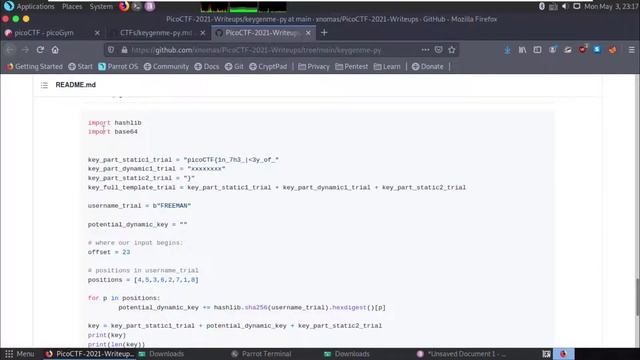Click the code line 'print(key)'

pos(107,335)
